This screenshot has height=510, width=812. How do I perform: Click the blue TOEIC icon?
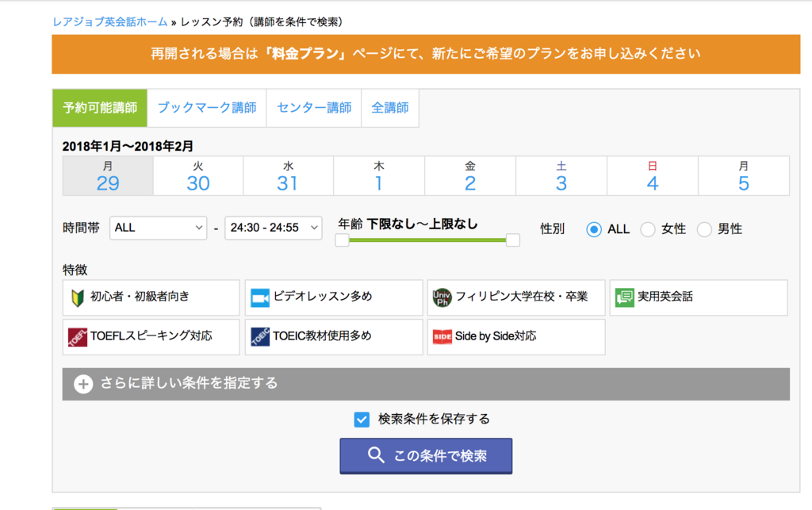pos(260,337)
